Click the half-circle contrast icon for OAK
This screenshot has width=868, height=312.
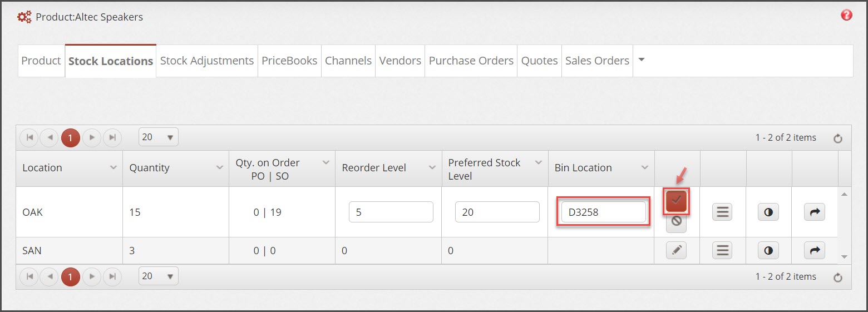point(768,212)
